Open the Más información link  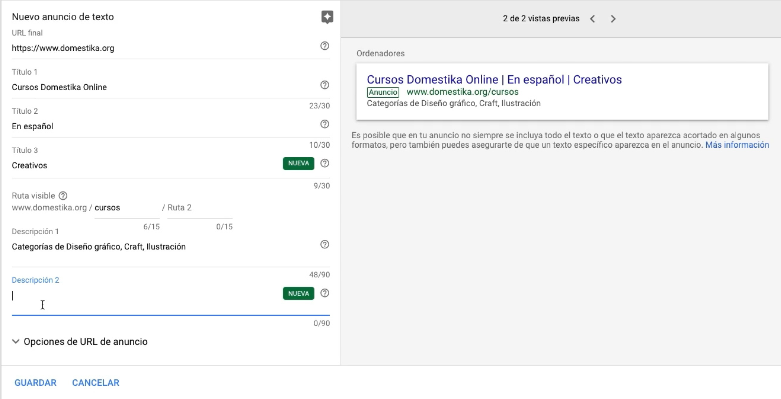pos(737,145)
